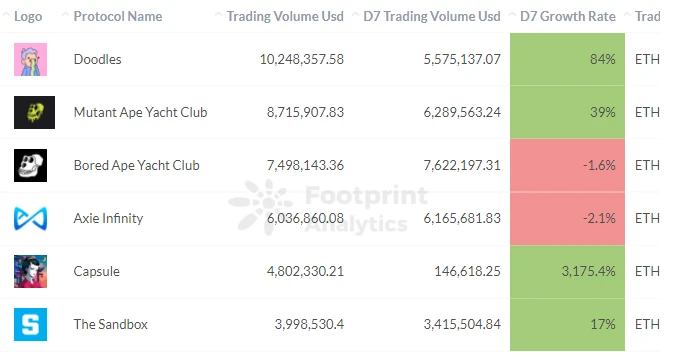
Task: Select The Sandbox protocol name
Action: 110,324
